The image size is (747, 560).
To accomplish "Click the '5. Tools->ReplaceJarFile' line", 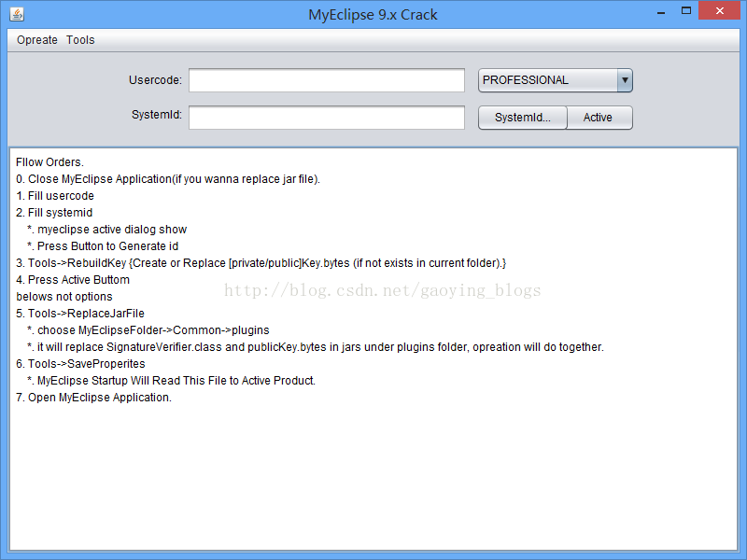I will 80,314.
